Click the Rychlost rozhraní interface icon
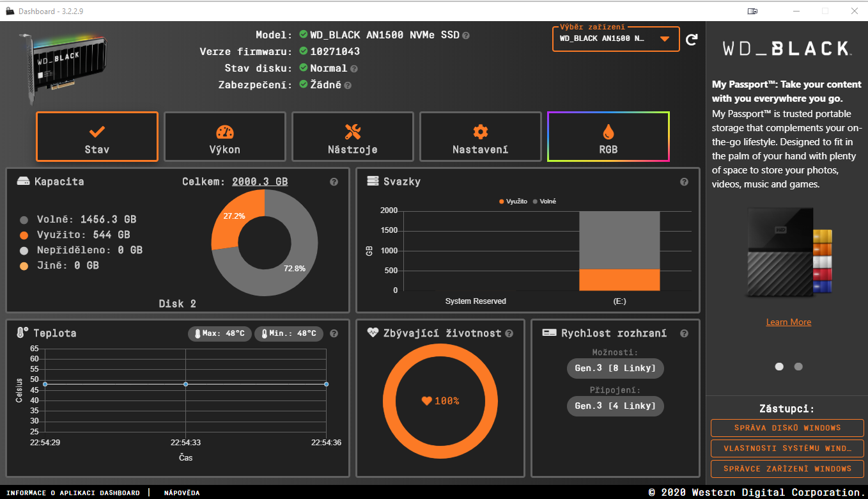Image resolution: width=868 pixels, height=499 pixels. [x=549, y=333]
